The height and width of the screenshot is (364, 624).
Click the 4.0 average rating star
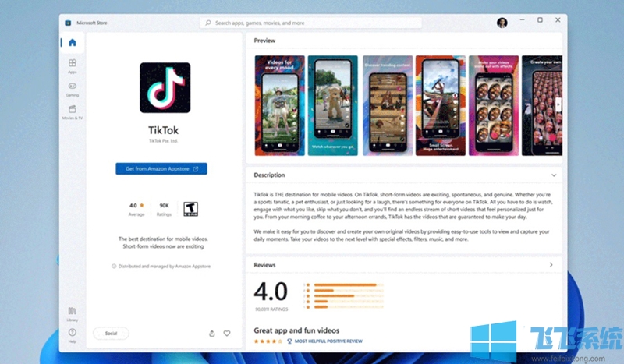coord(142,205)
